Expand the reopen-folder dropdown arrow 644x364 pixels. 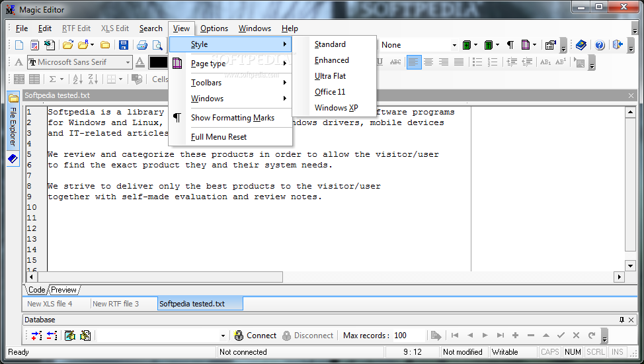point(92,45)
